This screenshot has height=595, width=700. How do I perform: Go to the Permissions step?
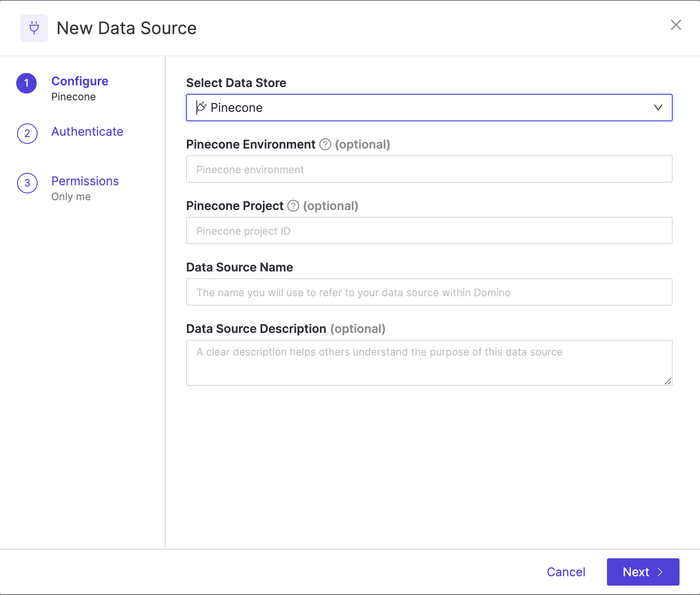(85, 181)
